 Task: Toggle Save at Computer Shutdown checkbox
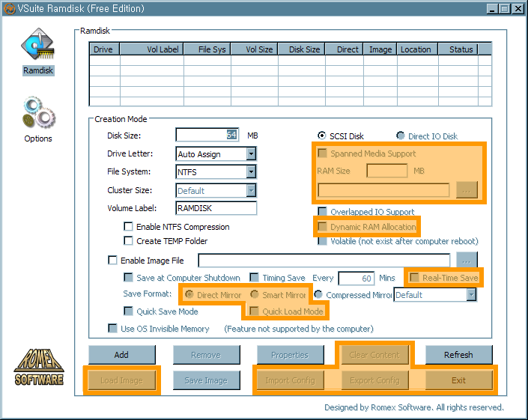pyautogui.click(x=128, y=278)
